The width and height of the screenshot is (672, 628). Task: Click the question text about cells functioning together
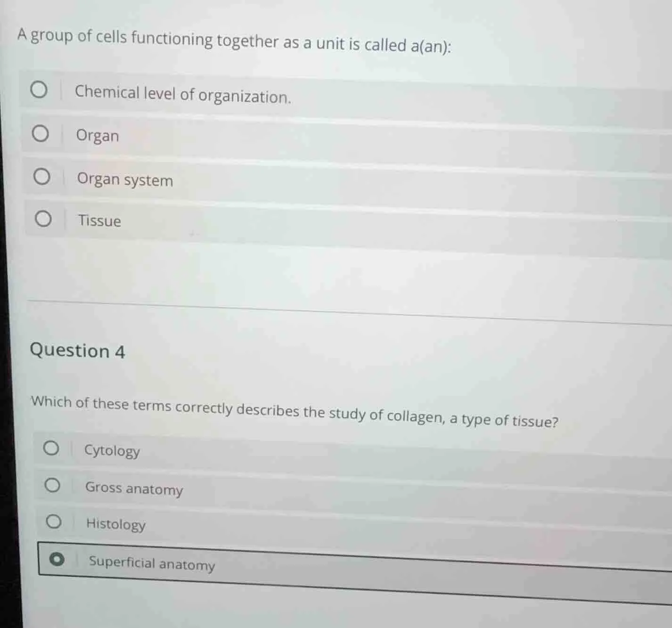(x=234, y=41)
